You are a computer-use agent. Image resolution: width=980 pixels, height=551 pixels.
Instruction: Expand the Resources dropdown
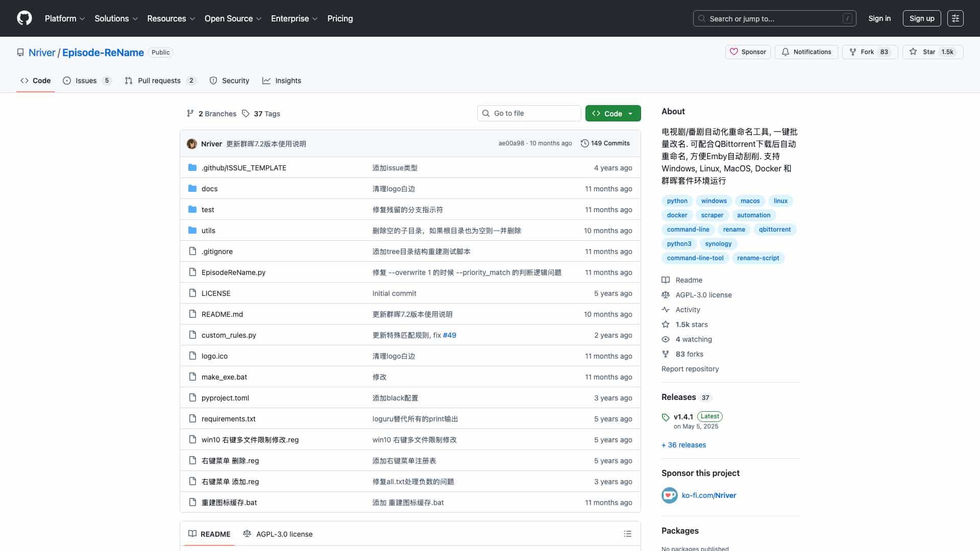(x=171, y=18)
